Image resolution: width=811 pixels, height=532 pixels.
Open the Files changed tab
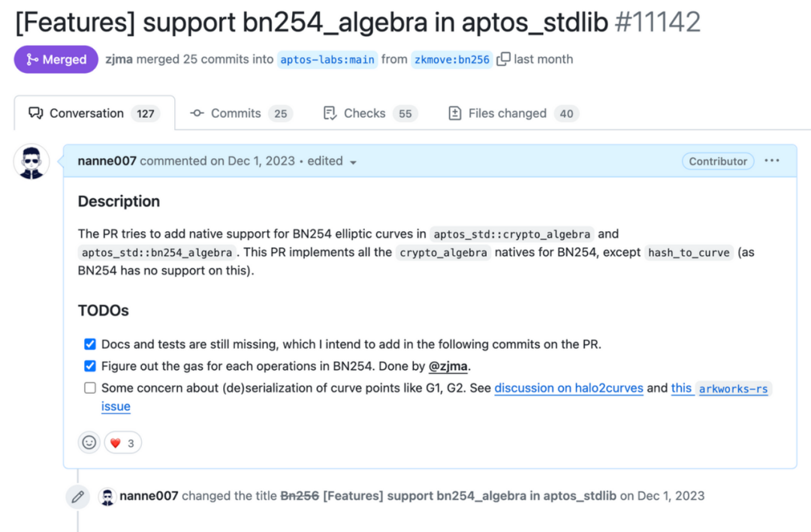point(513,113)
